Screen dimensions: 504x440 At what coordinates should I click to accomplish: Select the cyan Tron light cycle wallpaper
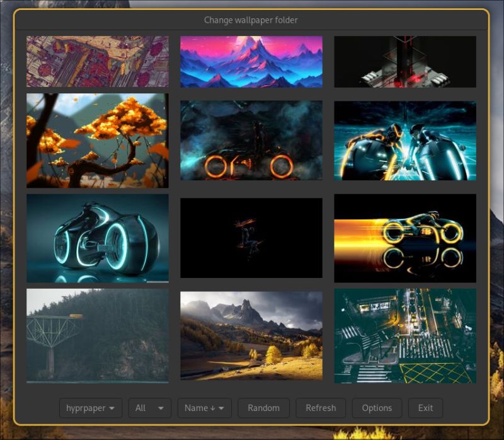pos(98,238)
